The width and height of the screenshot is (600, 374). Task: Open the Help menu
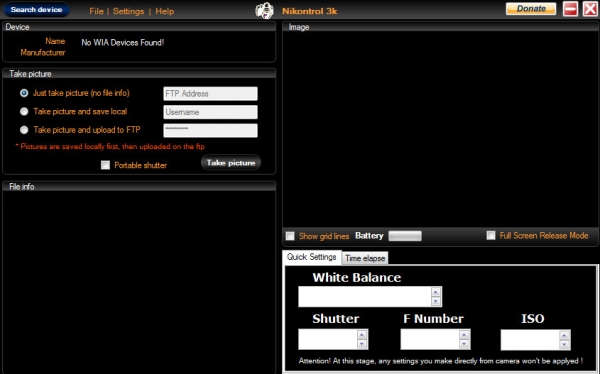(165, 11)
